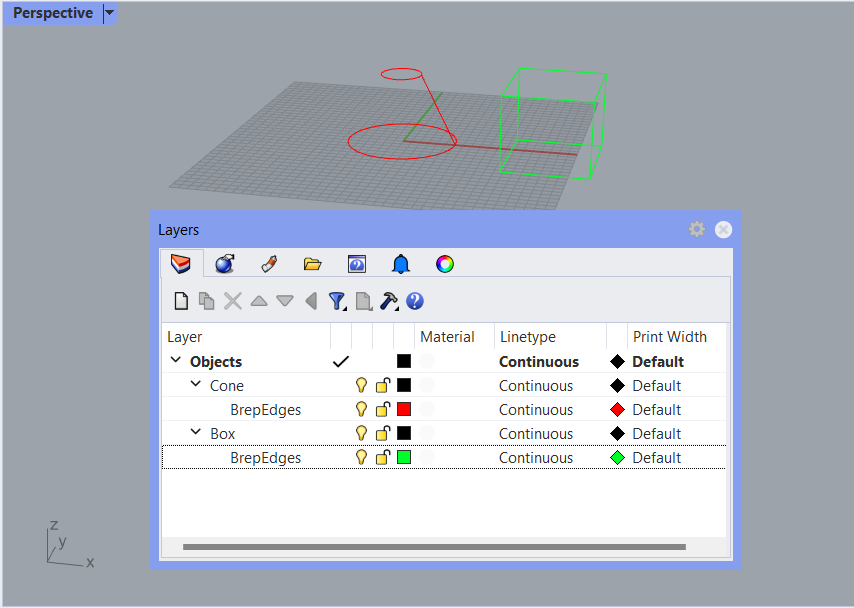The height and width of the screenshot is (608, 854).
Task: Open the layer Filter tool
Action: 337,301
